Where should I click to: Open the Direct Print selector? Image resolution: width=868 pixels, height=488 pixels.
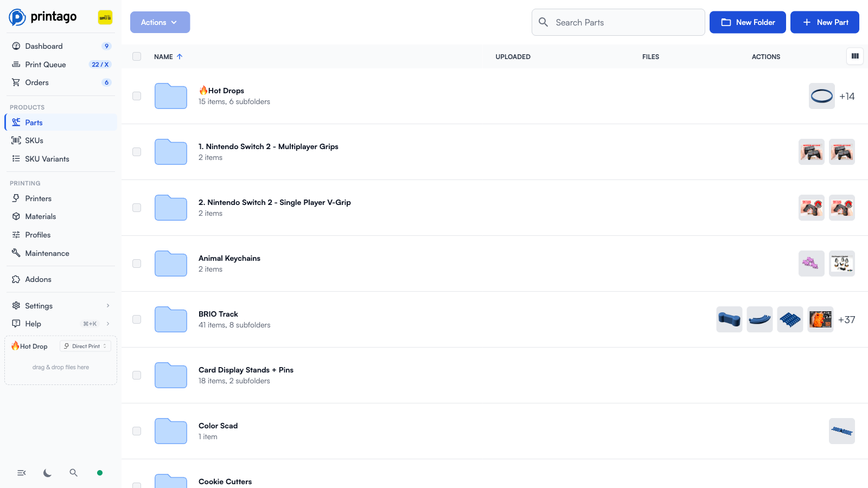pos(85,346)
